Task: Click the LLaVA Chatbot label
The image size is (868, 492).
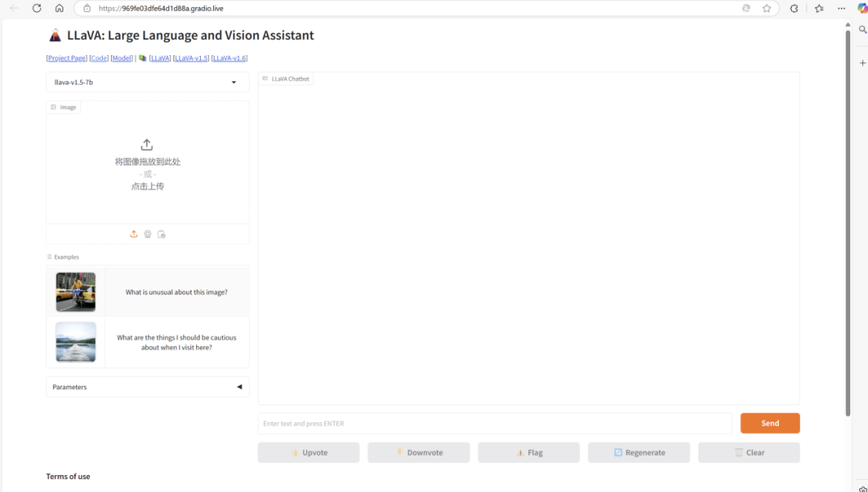Action: [286, 79]
